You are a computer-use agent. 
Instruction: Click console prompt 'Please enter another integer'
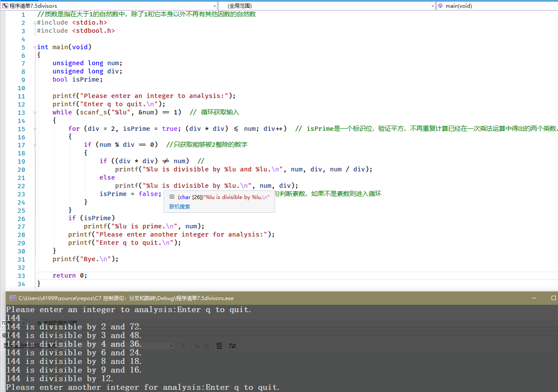click(x=143, y=387)
